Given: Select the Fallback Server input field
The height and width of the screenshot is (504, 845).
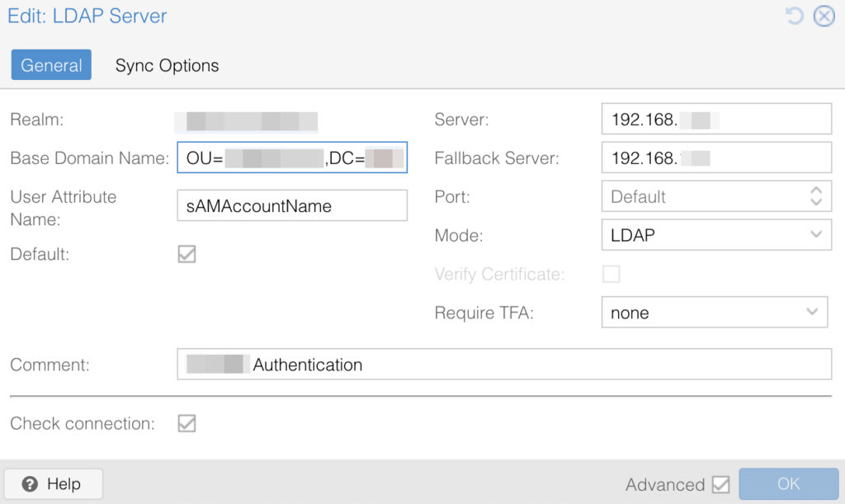Looking at the screenshot, I should [x=715, y=158].
